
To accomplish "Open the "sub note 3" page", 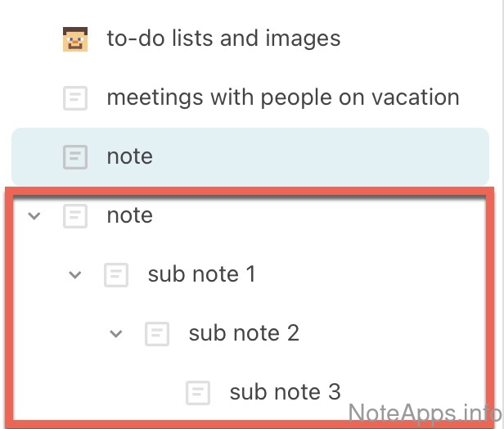I will tap(285, 392).
